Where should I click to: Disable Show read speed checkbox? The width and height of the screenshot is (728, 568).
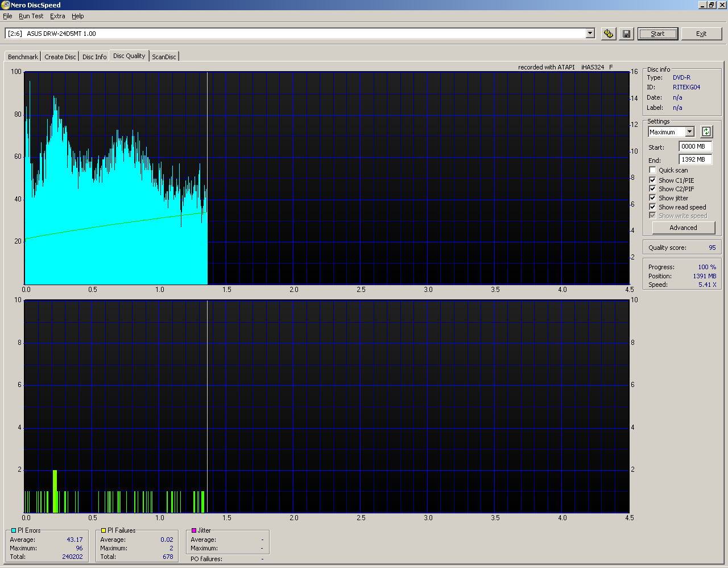point(652,207)
